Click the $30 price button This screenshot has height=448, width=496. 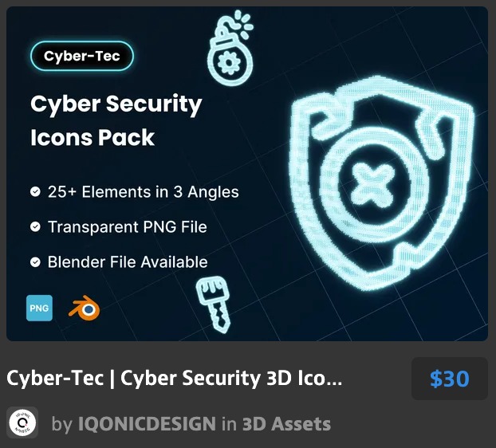pos(450,379)
